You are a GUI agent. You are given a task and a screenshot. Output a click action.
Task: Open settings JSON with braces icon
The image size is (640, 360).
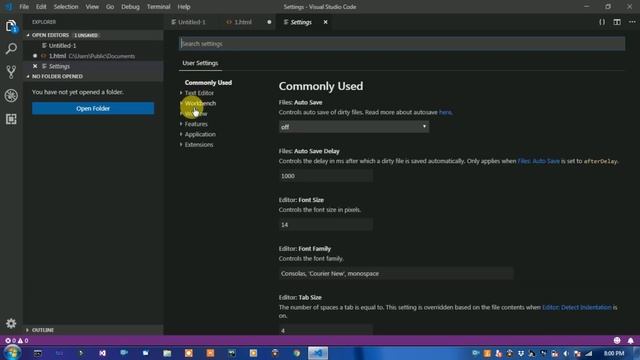click(602, 22)
